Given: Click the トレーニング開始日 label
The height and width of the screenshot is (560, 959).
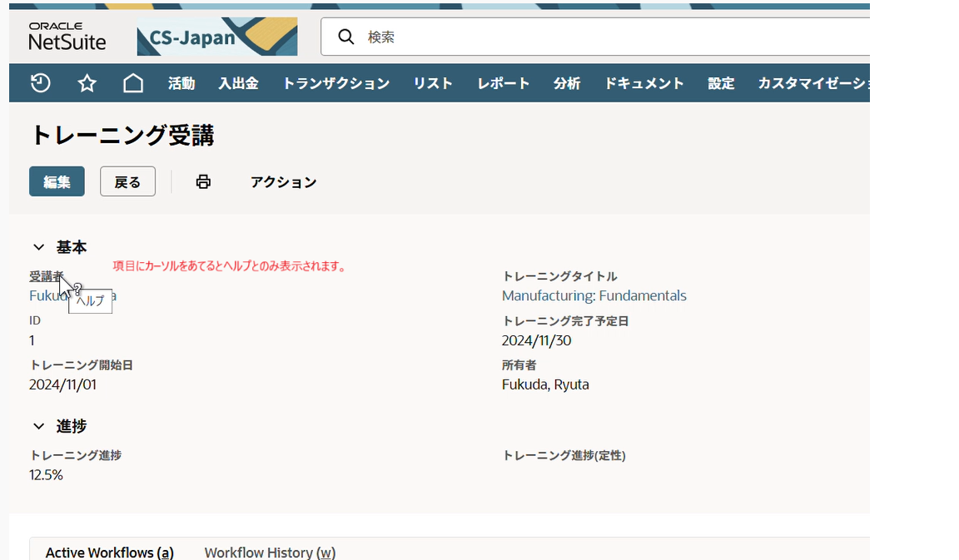Looking at the screenshot, I should (82, 365).
